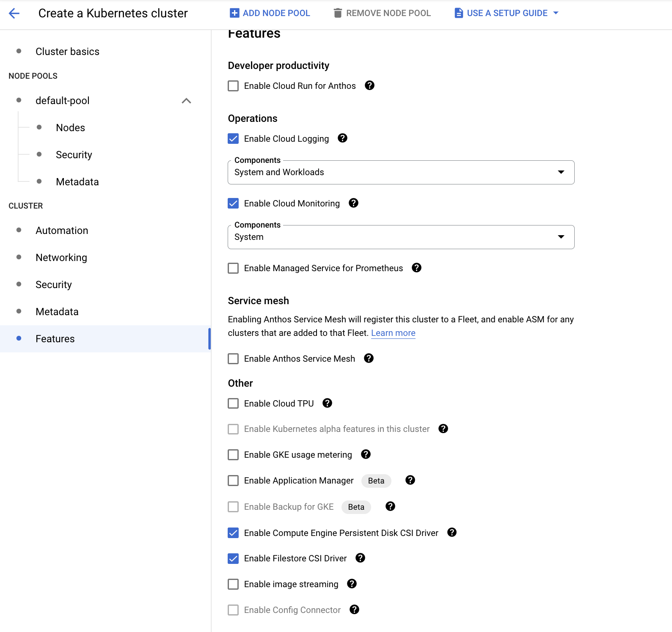Follow the Learn more link
The height and width of the screenshot is (632, 672).
click(x=393, y=333)
